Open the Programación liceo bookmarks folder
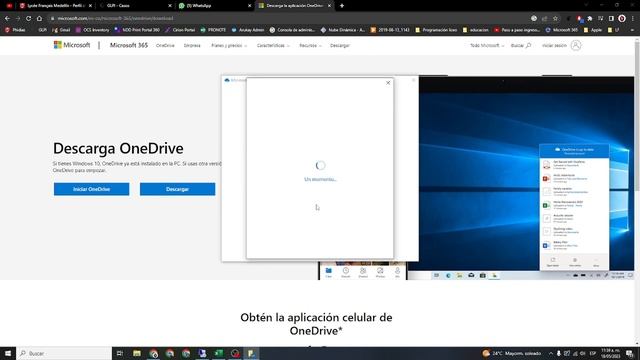The height and width of the screenshot is (360, 640). (x=436, y=30)
